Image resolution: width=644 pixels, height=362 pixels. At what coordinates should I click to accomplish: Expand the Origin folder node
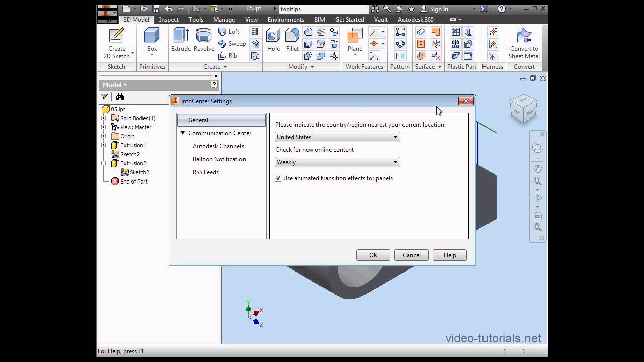point(104,136)
